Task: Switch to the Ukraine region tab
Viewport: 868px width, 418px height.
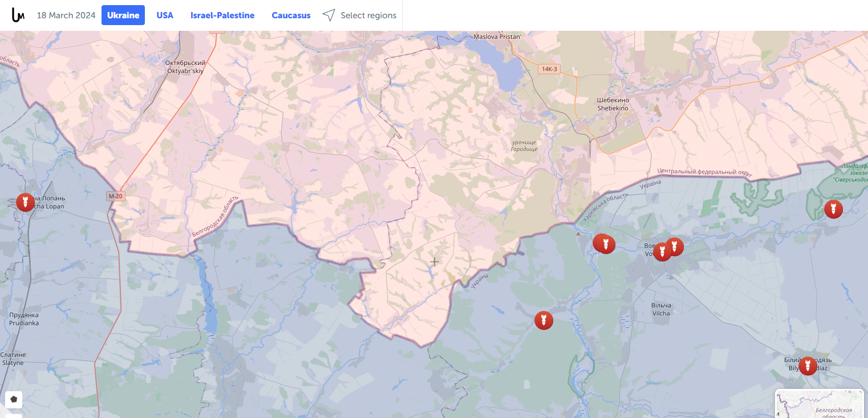Action: (x=123, y=15)
